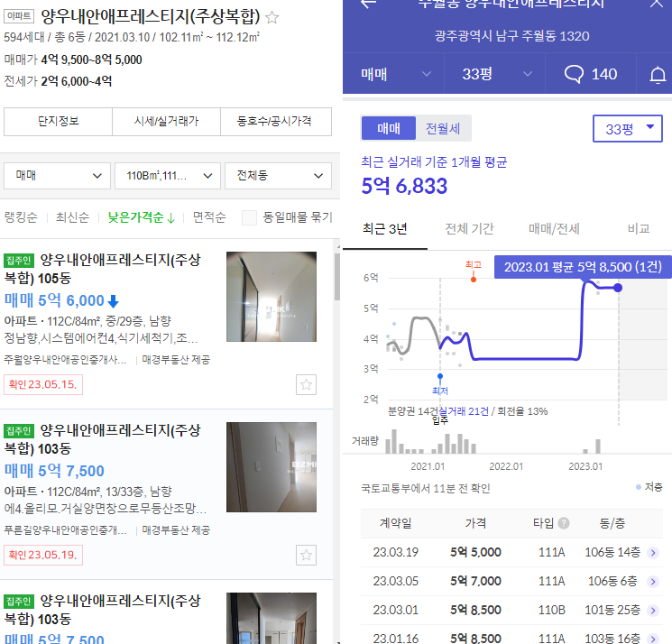Open the 103동 13/33층 listing photo
672x644 pixels.
point(272,467)
